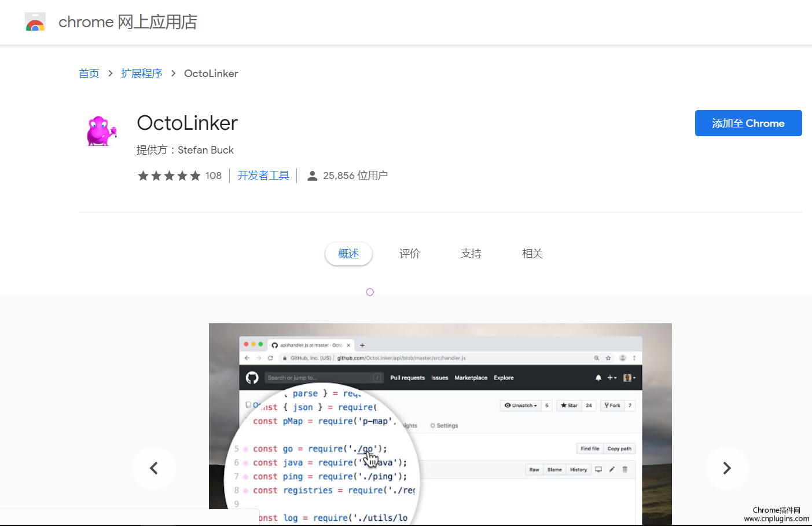Click the OctoLinker extension title

pos(188,123)
